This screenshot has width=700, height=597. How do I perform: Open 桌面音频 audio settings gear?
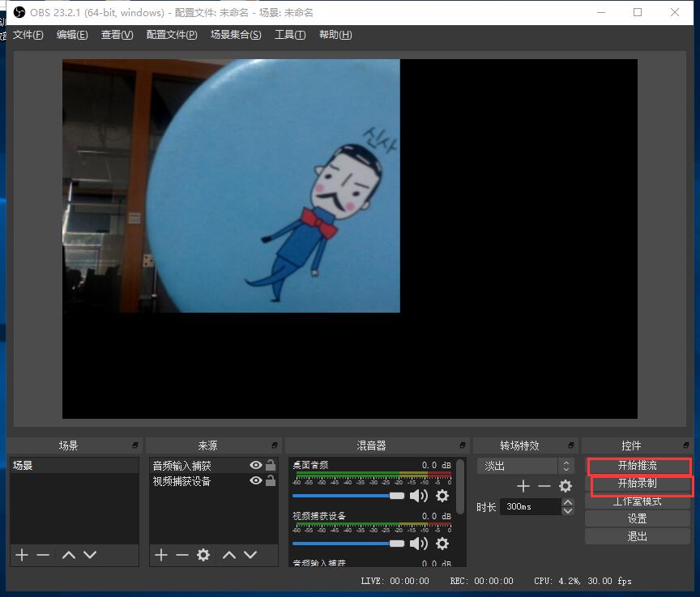pyautogui.click(x=442, y=496)
